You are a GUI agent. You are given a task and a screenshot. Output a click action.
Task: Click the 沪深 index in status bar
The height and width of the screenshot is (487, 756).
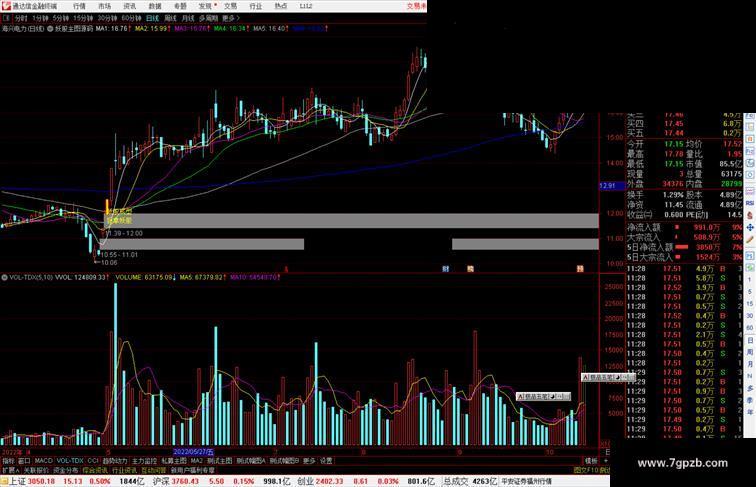[x=161, y=481]
